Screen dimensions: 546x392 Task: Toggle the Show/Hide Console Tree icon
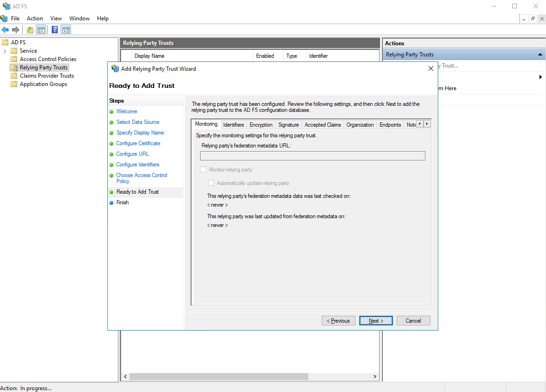tap(41, 30)
